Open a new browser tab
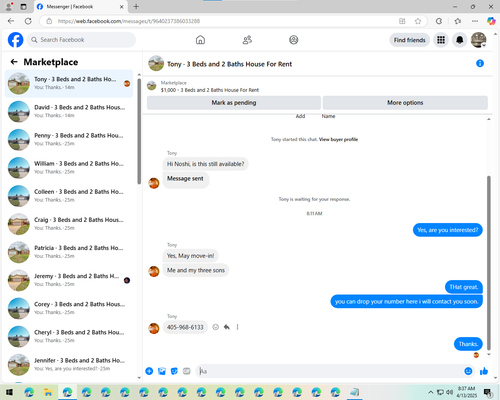Screen dimensions: 500x400 click(x=136, y=6)
